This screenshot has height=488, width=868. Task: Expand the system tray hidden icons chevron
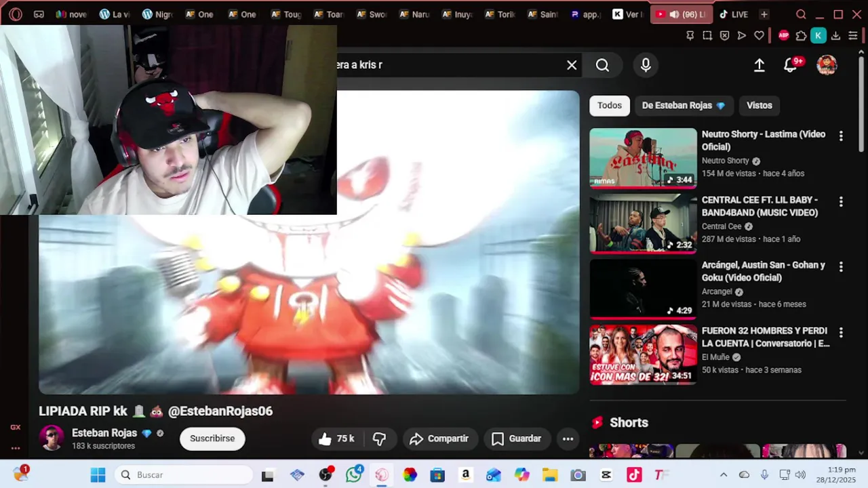(724, 474)
